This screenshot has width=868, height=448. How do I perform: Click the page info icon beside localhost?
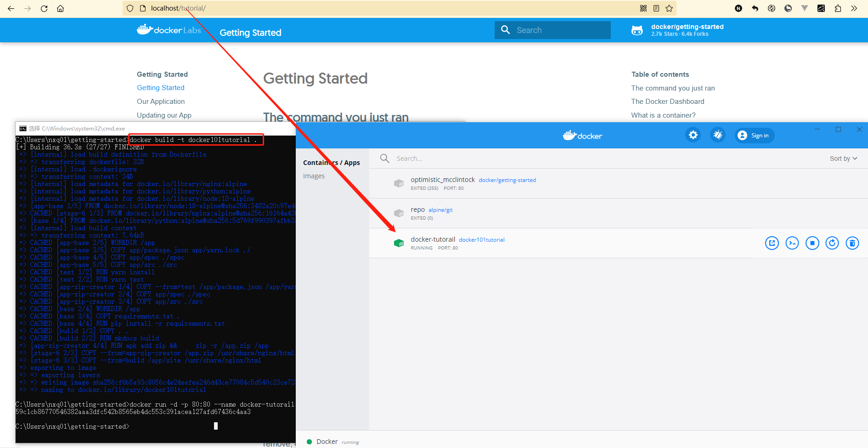point(143,8)
